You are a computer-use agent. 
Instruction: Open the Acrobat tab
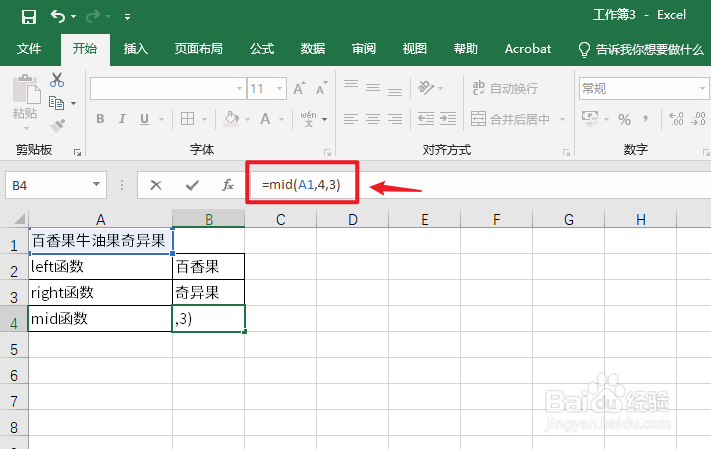click(528, 49)
